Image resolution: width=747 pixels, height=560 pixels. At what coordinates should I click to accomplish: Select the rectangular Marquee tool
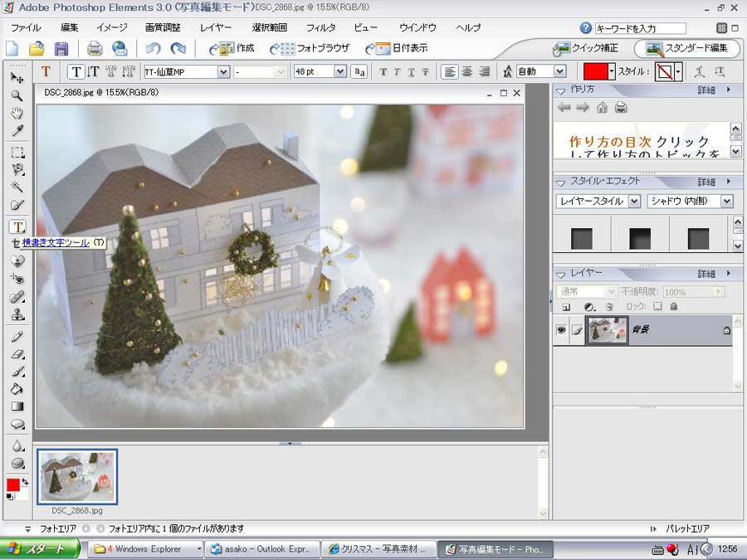tap(17, 153)
